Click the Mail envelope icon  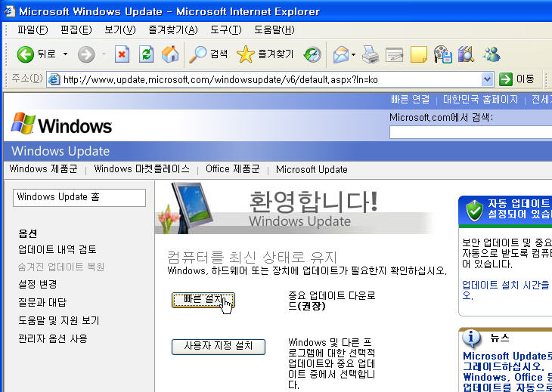pyautogui.click(x=341, y=54)
